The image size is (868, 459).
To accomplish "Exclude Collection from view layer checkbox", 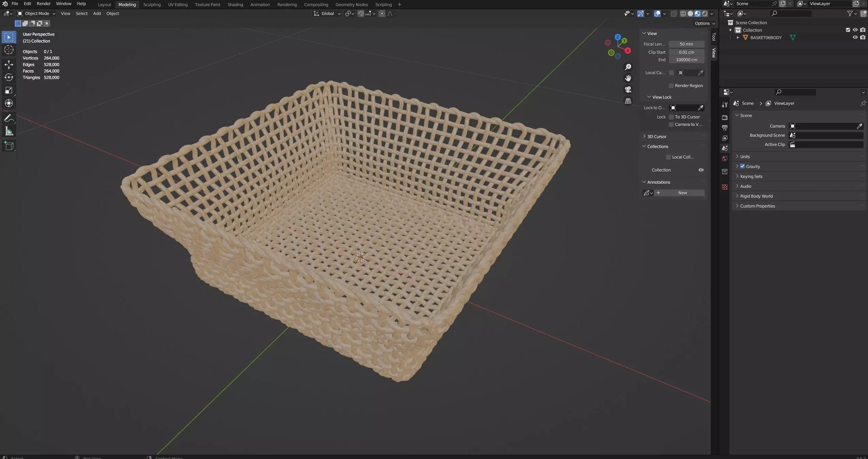I will point(848,30).
